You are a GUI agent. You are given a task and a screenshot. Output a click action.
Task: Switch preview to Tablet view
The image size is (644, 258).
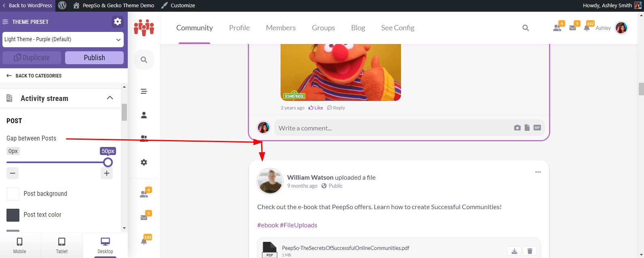(61, 245)
